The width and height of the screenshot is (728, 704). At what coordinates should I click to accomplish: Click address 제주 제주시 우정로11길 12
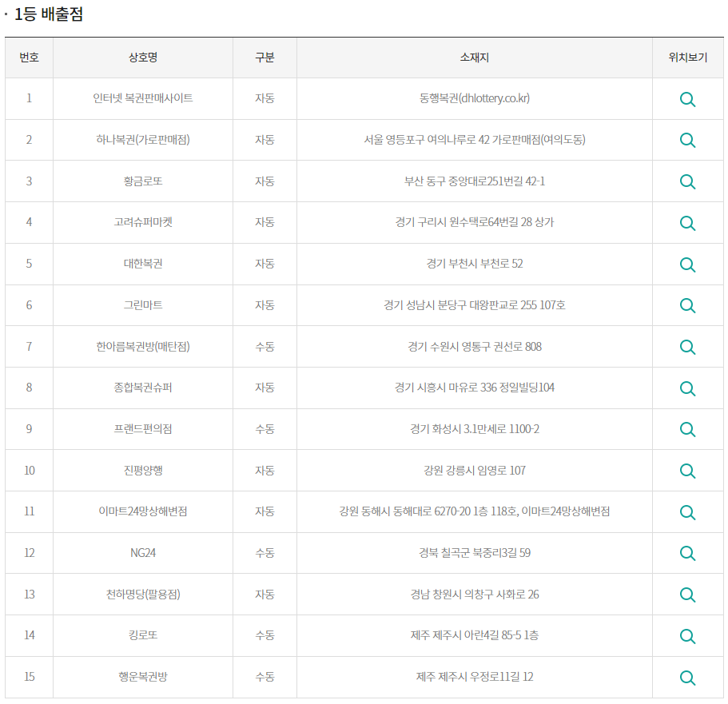(475, 676)
